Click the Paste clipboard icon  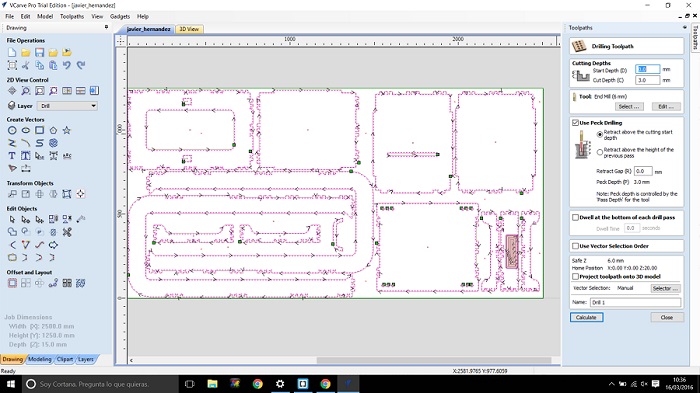coord(53,66)
